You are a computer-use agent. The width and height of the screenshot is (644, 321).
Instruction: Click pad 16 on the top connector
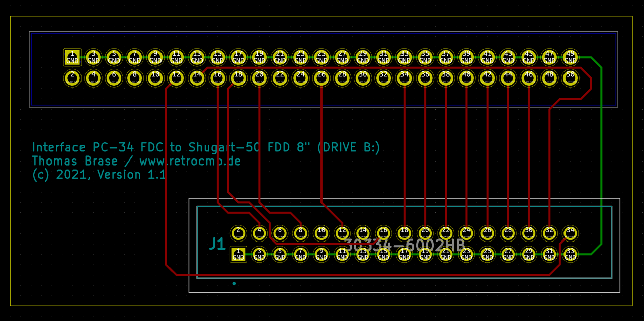(217, 78)
